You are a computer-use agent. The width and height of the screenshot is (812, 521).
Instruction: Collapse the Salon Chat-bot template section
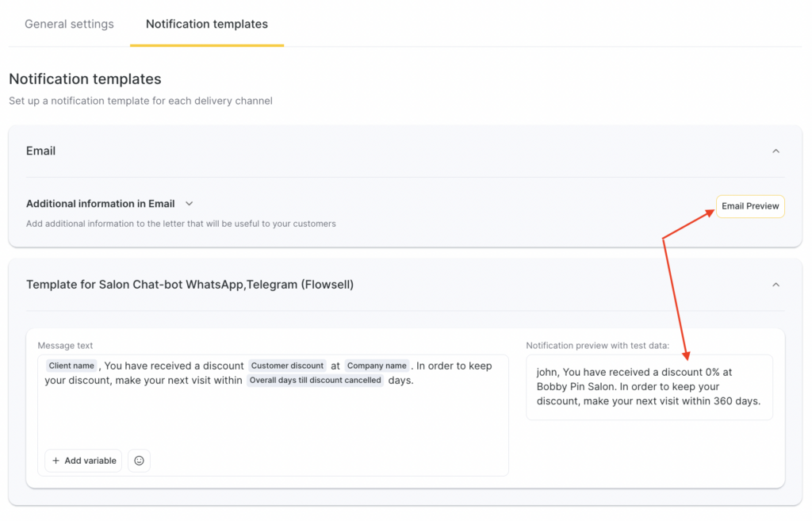[x=776, y=285]
